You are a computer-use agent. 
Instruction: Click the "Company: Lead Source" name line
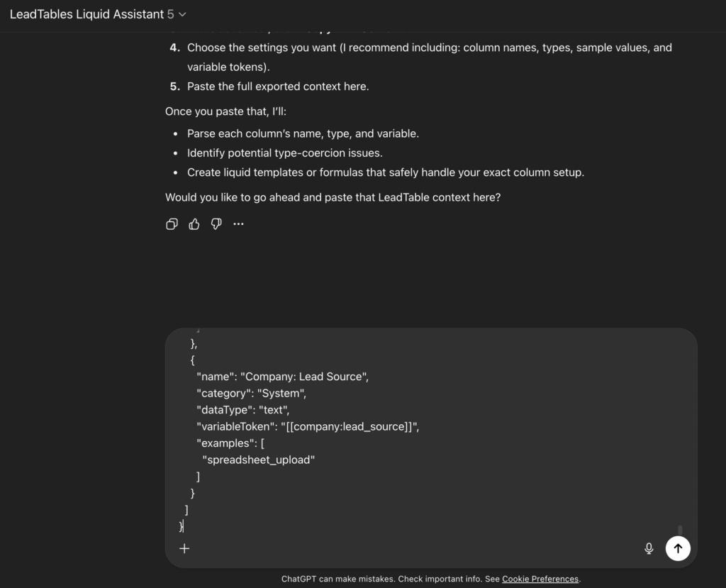(x=282, y=377)
